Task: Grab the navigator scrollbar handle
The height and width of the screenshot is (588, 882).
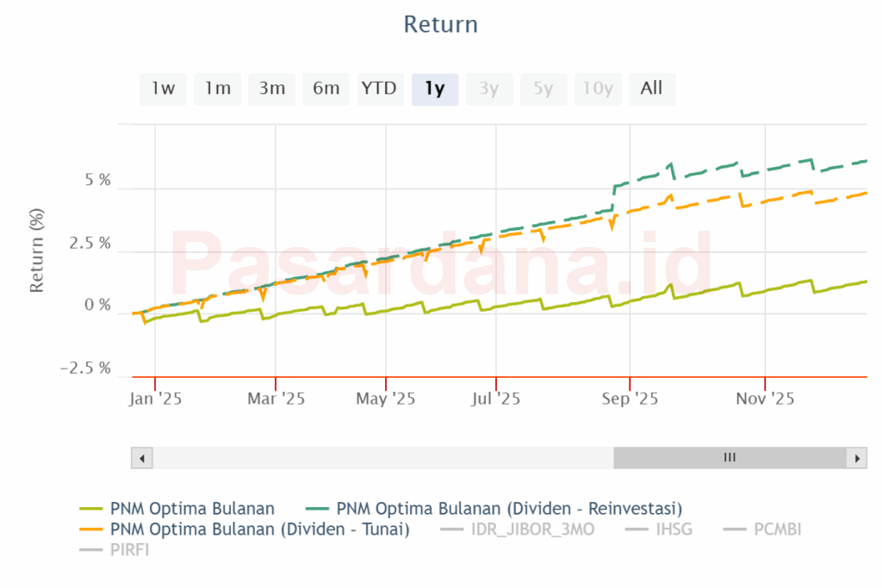Action: click(729, 458)
